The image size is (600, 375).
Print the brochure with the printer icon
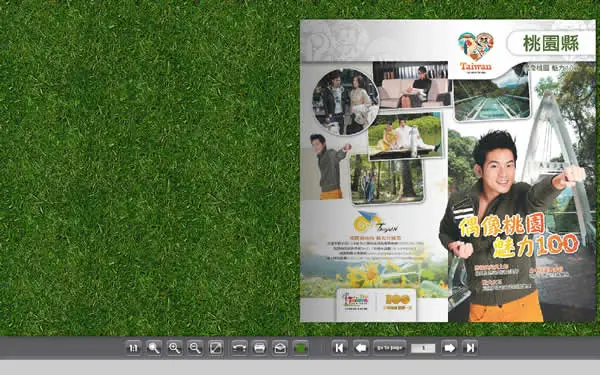260,348
